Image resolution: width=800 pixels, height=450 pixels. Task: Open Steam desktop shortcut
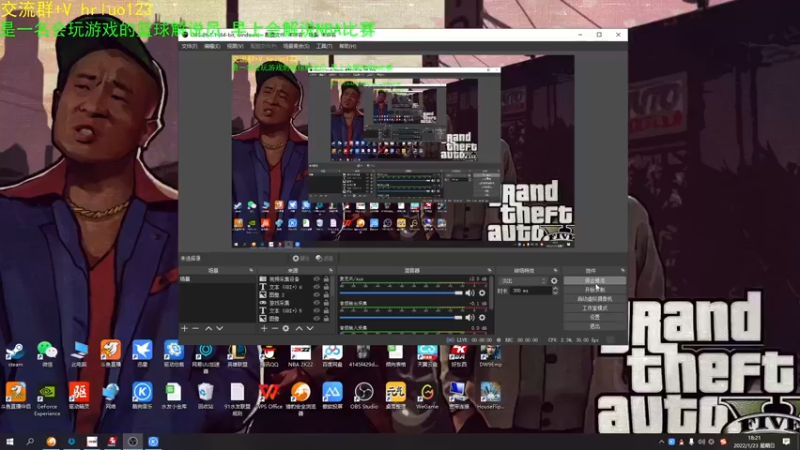click(x=15, y=355)
